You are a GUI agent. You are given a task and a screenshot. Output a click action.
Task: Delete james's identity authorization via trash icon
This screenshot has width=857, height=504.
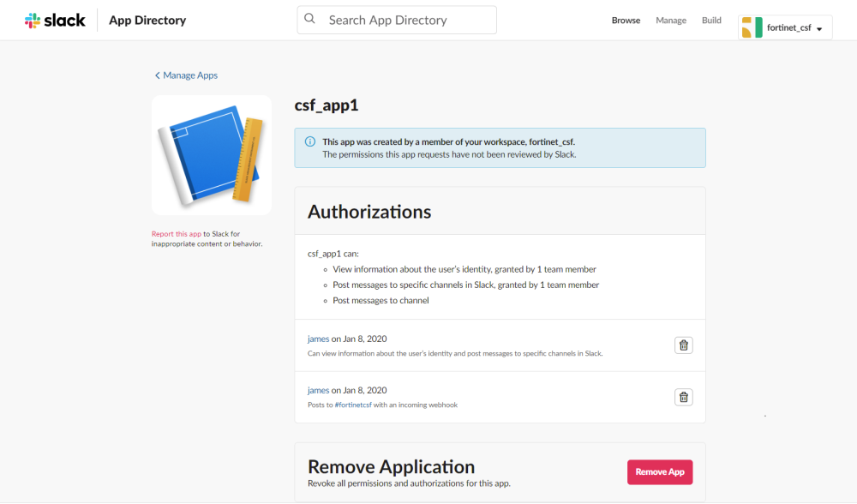coord(683,345)
